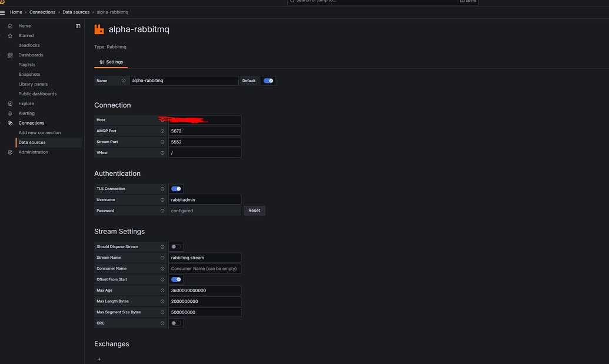Open Alerting via the bell icon
609x364 pixels.
point(9,113)
